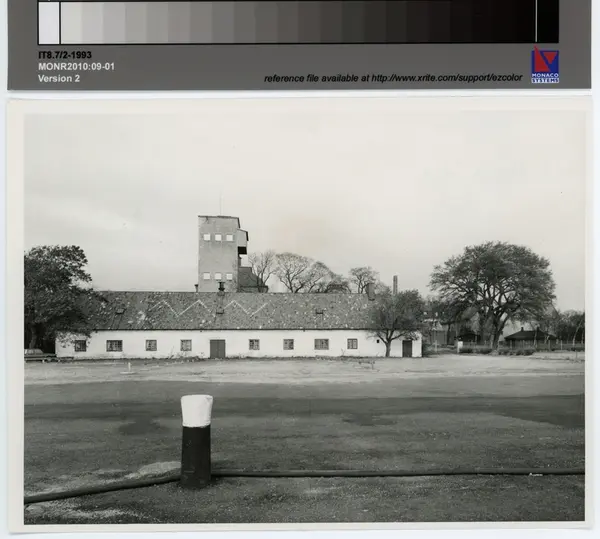Click the IT8.7/2-1993 label

pos(65,55)
